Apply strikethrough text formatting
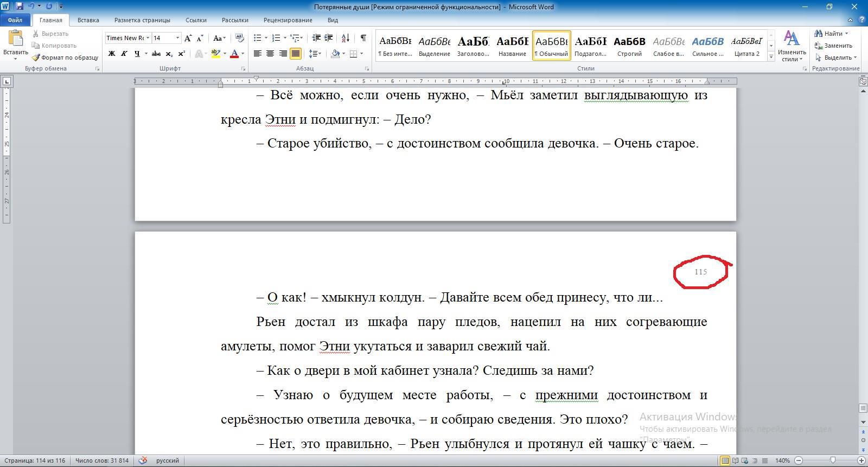Screen dimensions: 868x467 [x=156, y=54]
